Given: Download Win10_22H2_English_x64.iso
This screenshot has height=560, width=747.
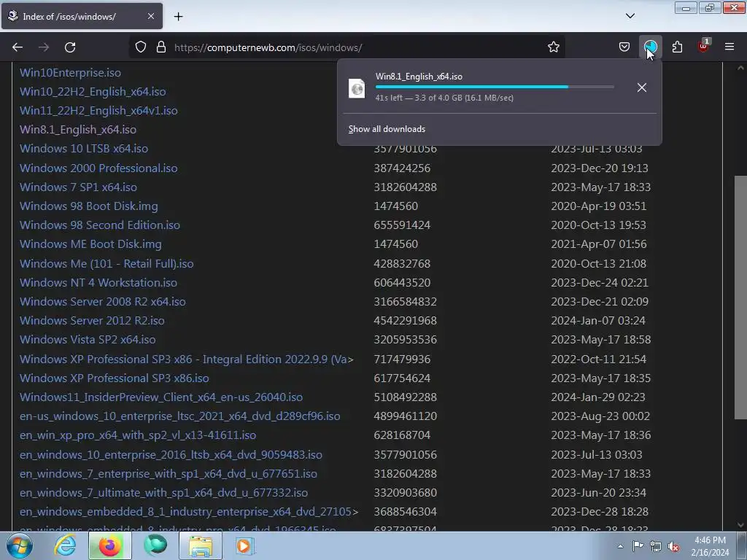Looking at the screenshot, I should tap(93, 91).
